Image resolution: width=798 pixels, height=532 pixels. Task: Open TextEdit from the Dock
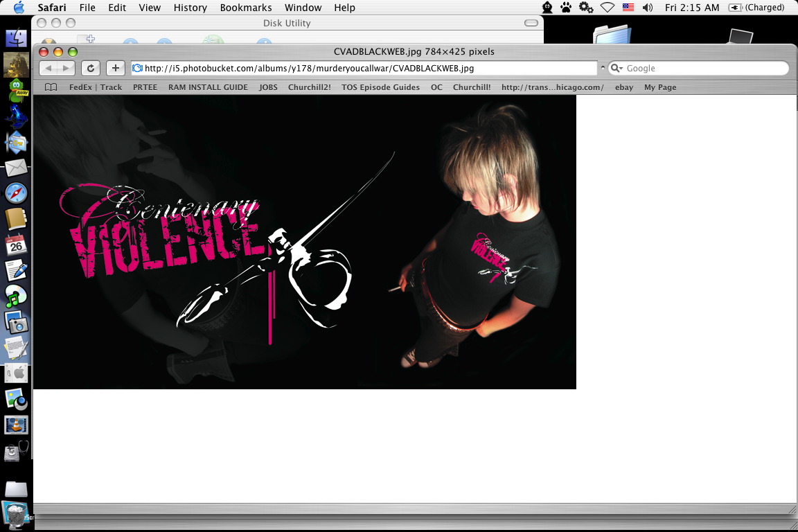point(17,348)
